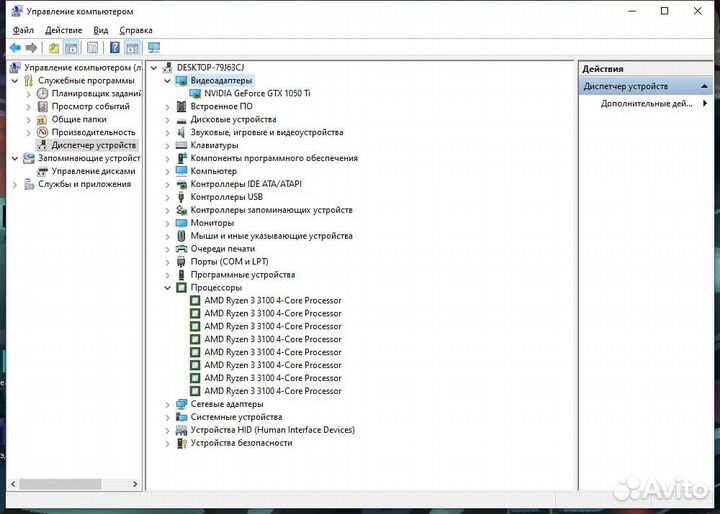
Task: Click the Back arrow toolbar icon
Action: [15, 47]
